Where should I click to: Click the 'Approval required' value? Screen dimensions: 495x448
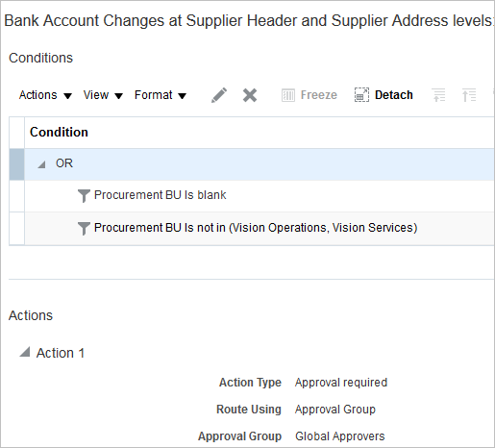341,383
